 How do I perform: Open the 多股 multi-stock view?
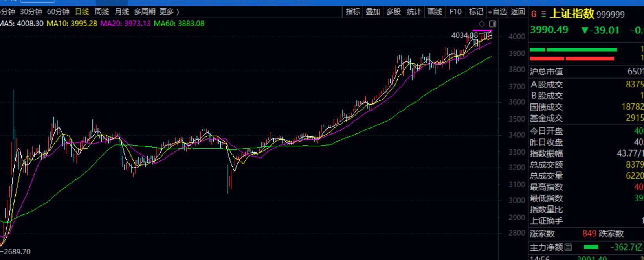[393, 12]
